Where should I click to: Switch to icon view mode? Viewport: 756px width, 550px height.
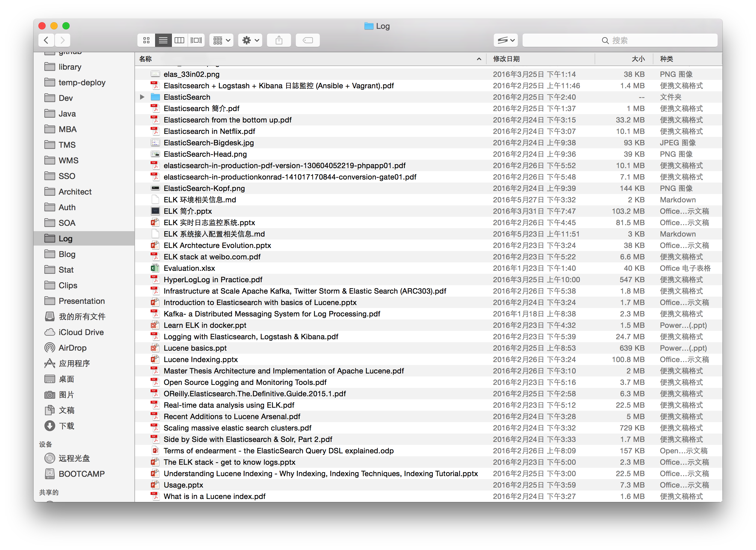(146, 40)
